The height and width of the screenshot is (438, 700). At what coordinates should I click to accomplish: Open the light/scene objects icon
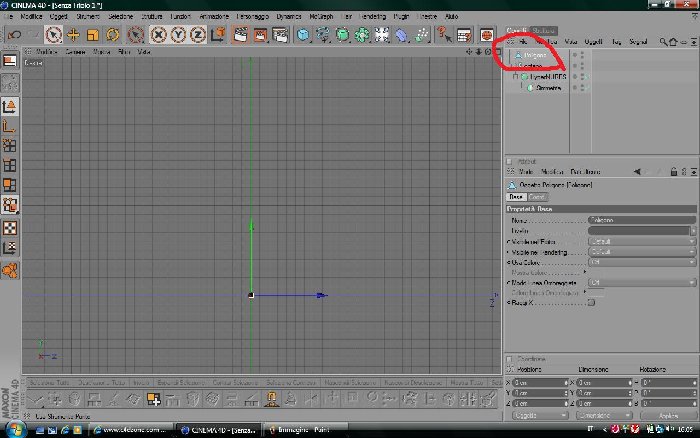(x=382, y=34)
